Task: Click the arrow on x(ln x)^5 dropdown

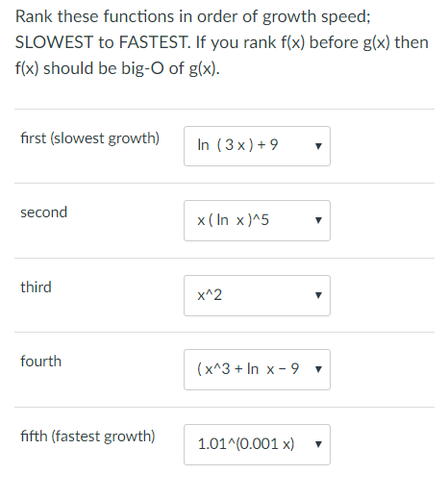Action: pyautogui.click(x=318, y=220)
